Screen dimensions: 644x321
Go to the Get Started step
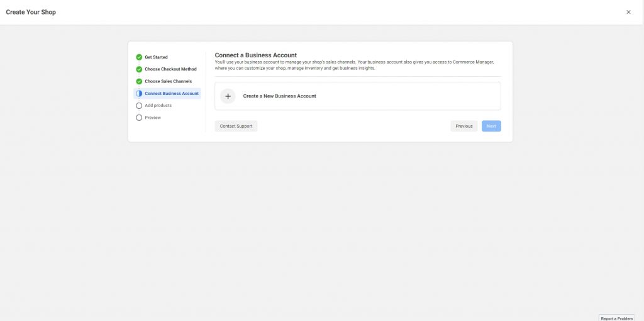pyautogui.click(x=156, y=57)
